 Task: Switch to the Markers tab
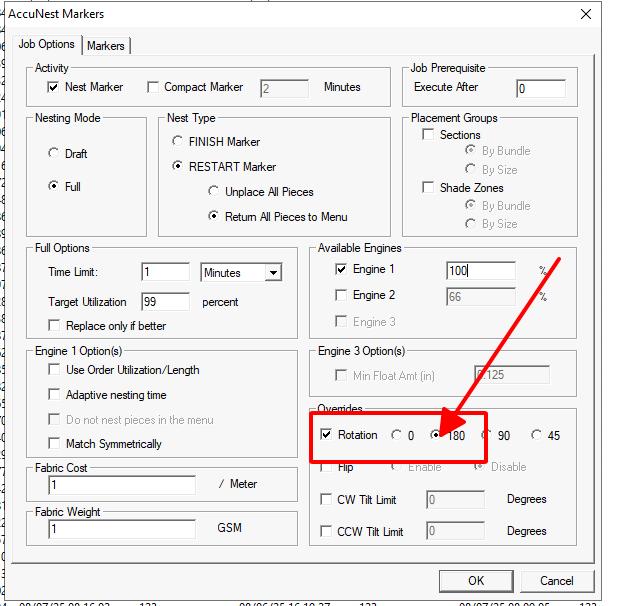[106, 45]
